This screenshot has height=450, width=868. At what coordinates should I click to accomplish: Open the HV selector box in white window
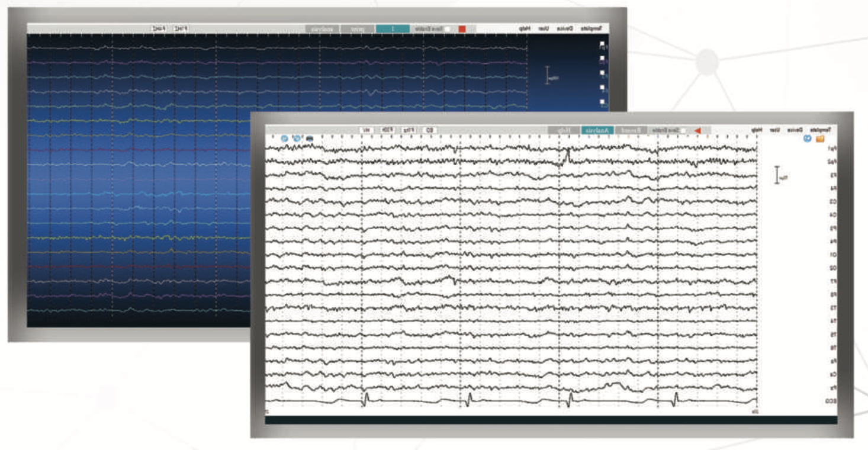click(x=366, y=130)
